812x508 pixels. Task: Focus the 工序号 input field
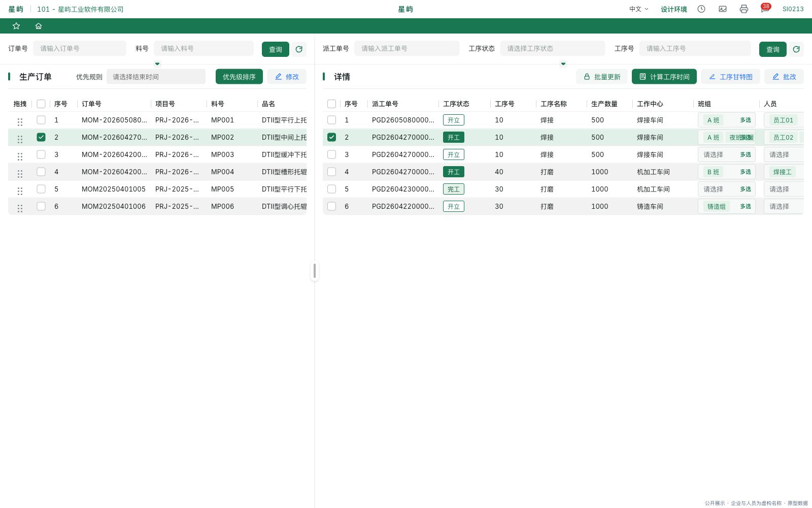click(695, 48)
